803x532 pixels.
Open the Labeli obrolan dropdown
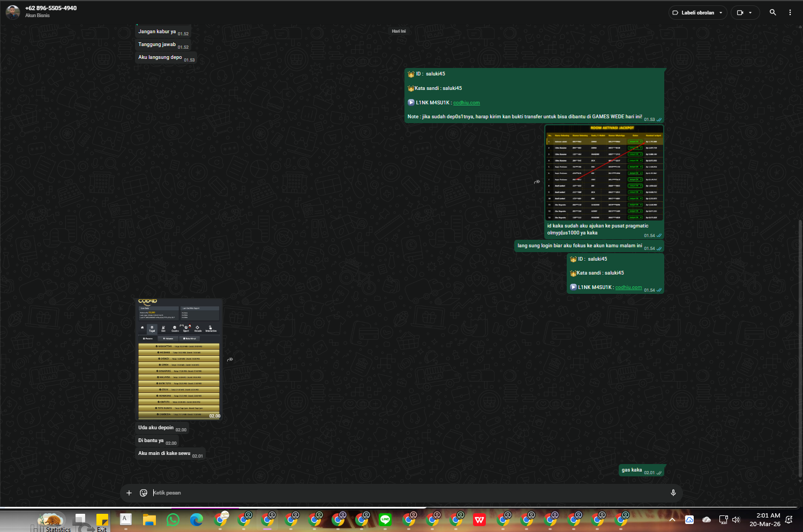tap(697, 12)
